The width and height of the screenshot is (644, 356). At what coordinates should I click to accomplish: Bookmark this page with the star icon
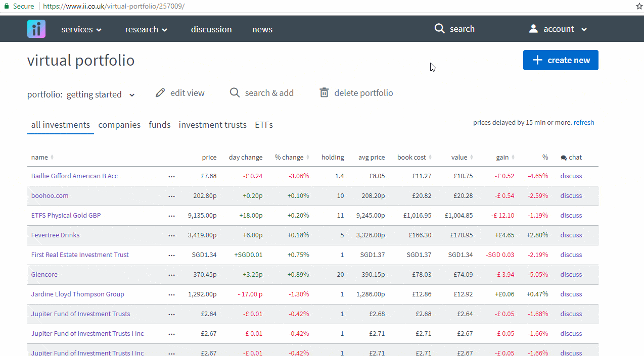[639, 6]
